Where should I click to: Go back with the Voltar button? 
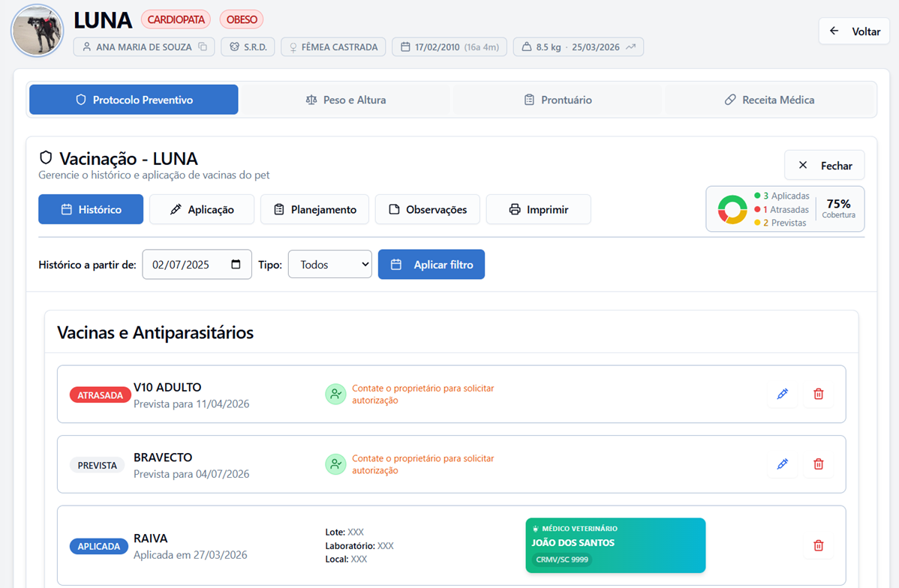[854, 31]
